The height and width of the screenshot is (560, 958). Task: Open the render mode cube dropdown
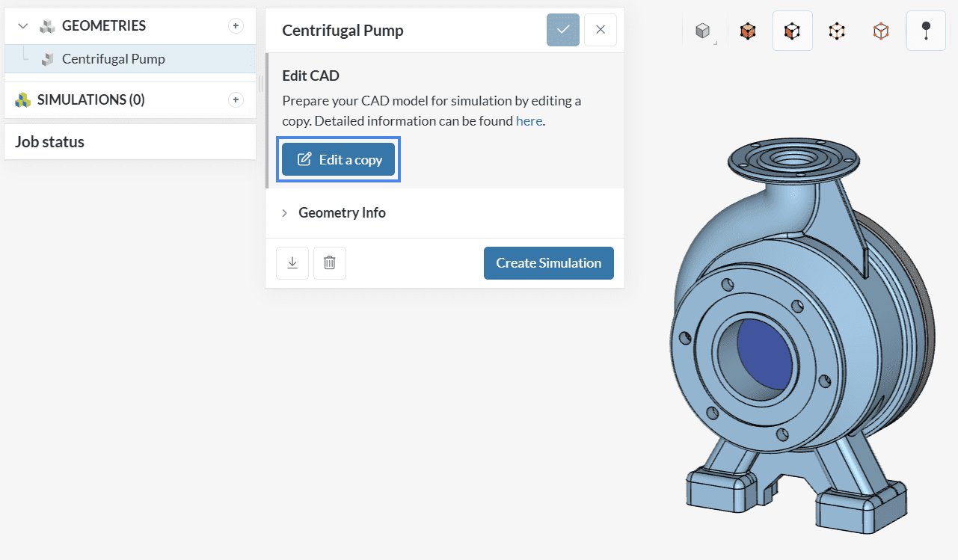point(703,31)
